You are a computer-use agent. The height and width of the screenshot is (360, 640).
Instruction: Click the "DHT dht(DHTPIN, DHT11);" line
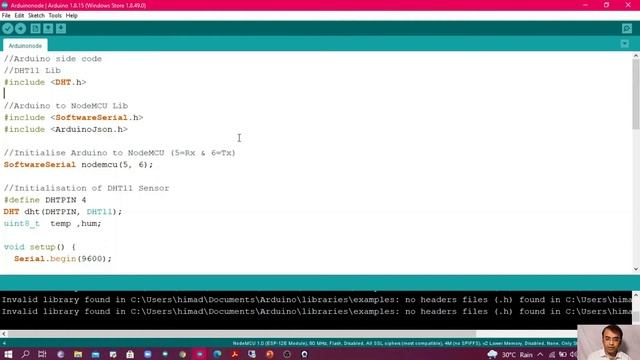pos(63,212)
